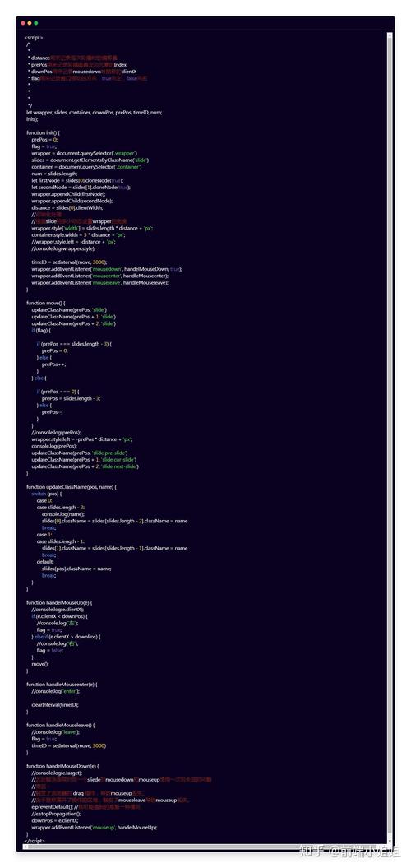The image size is (411, 868).
Task: Click the closing </script> tag line
Action: coord(35,841)
